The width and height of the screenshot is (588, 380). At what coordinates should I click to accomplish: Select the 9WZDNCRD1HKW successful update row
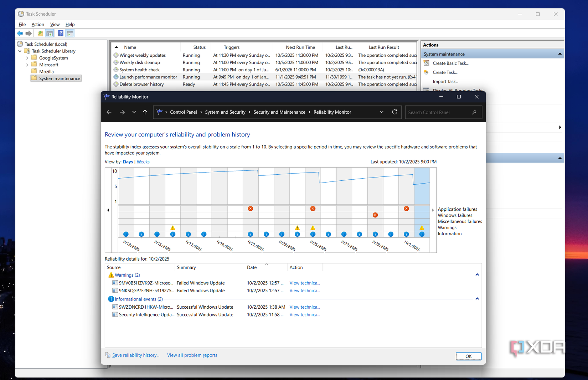point(293,307)
